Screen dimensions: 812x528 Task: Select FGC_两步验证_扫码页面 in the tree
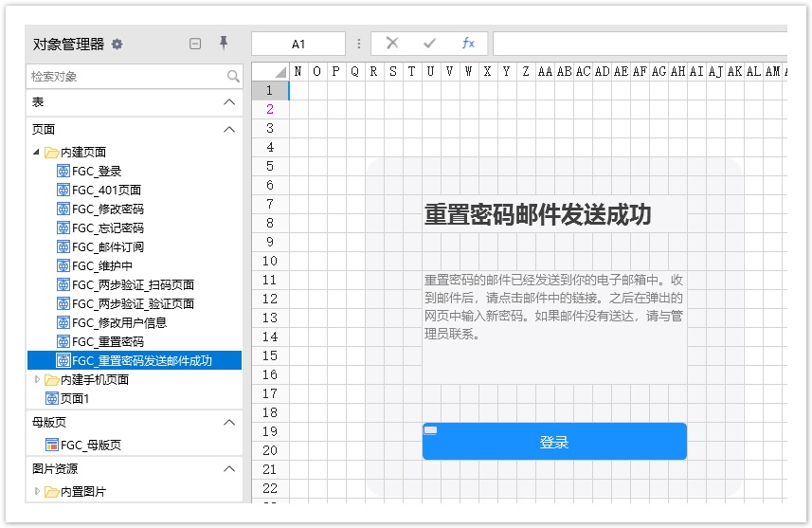133,285
